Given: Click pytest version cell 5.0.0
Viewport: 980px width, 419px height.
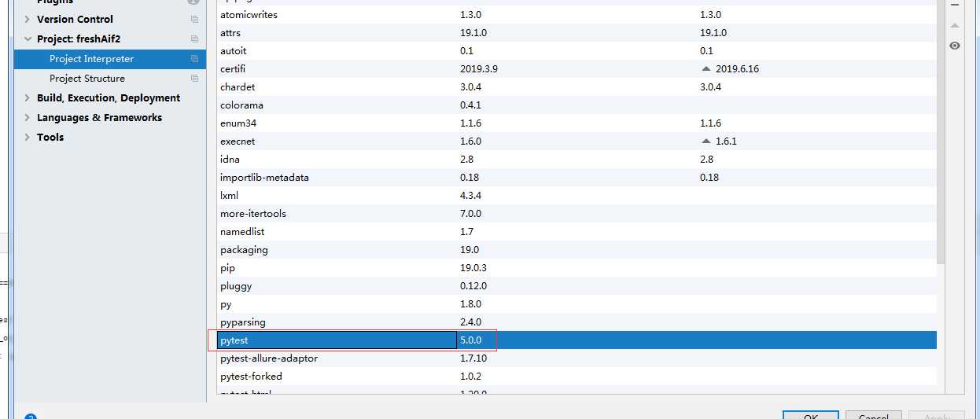Looking at the screenshot, I should 471,340.
